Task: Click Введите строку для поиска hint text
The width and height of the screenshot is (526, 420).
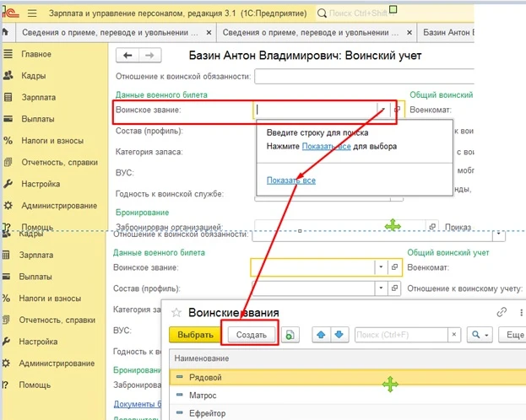Action: 317,132
